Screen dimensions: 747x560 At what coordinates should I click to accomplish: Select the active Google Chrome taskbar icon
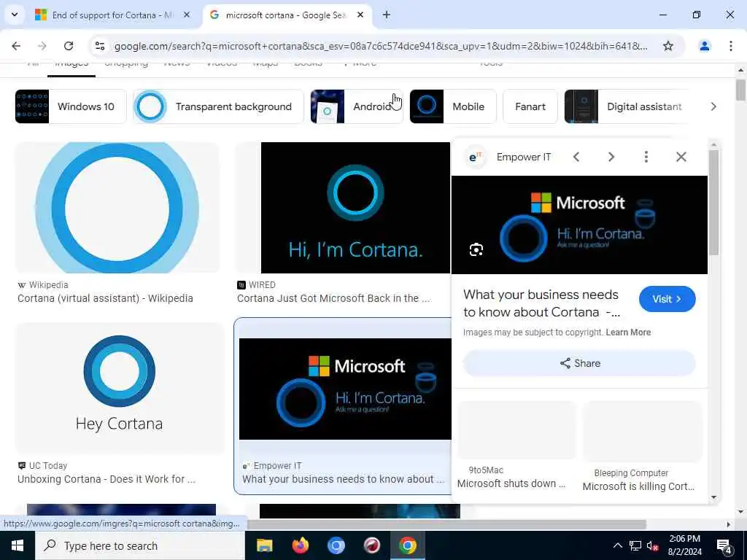coord(407,545)
